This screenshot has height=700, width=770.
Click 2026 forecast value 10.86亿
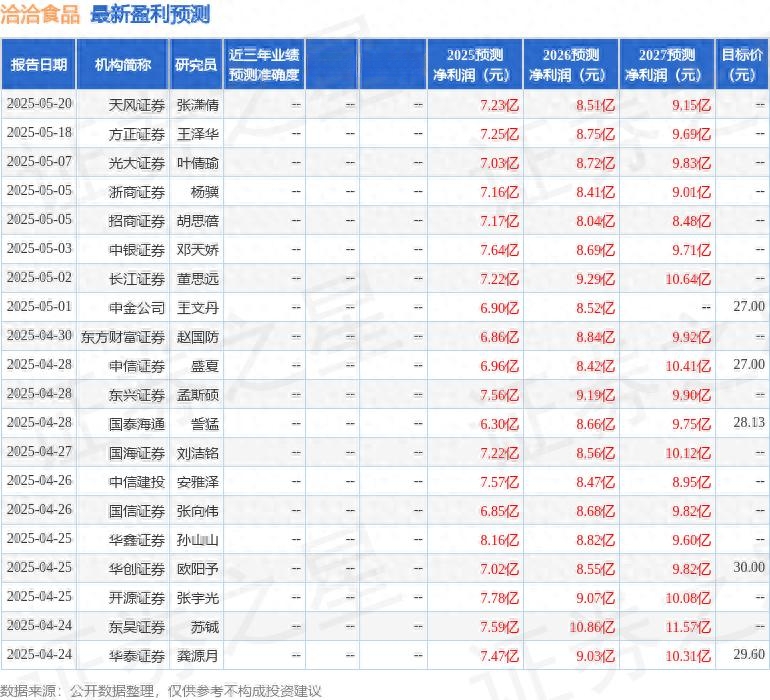pos(592,627)
